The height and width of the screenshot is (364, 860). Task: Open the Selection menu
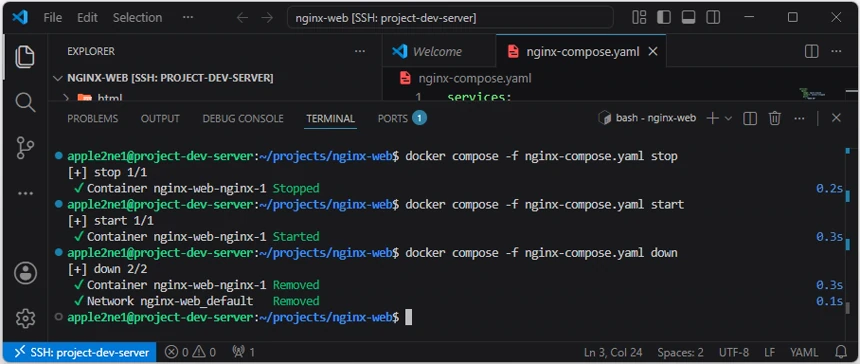point(137,18)
